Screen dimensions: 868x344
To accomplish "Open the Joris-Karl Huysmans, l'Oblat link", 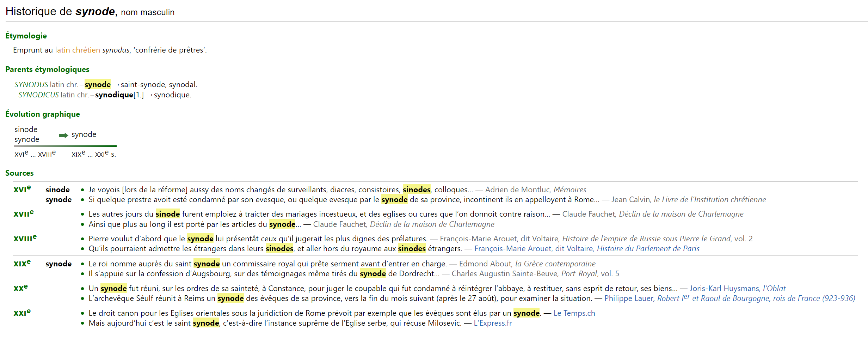I will [737, 289].
